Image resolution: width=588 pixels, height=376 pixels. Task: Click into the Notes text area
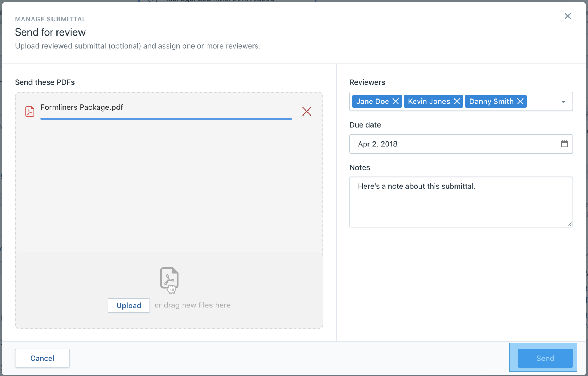461,202
